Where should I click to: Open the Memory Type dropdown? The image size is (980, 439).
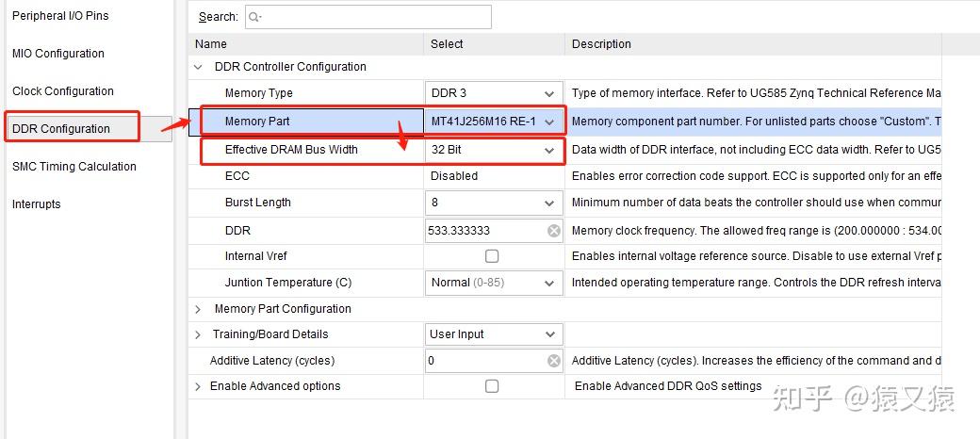tap(549, 93)
